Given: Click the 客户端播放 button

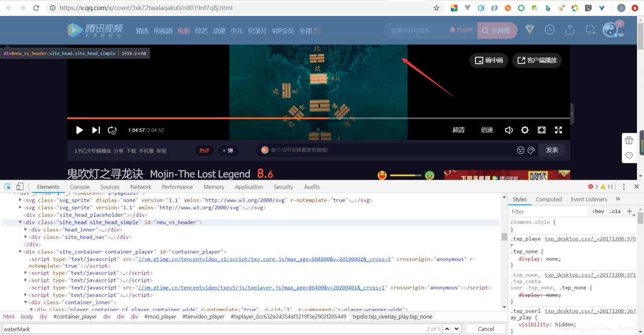Looking at the screenshot, I should [537, 60].
